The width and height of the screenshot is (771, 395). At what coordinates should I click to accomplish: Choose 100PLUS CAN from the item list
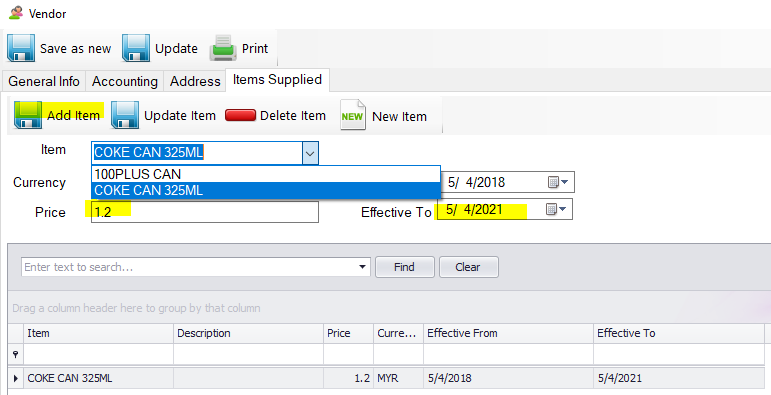(266, 174)
